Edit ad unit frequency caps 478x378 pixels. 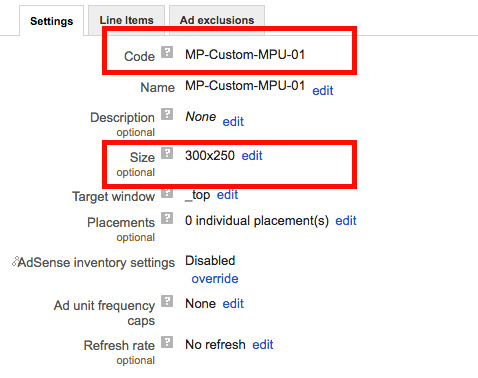pos(233,304)
